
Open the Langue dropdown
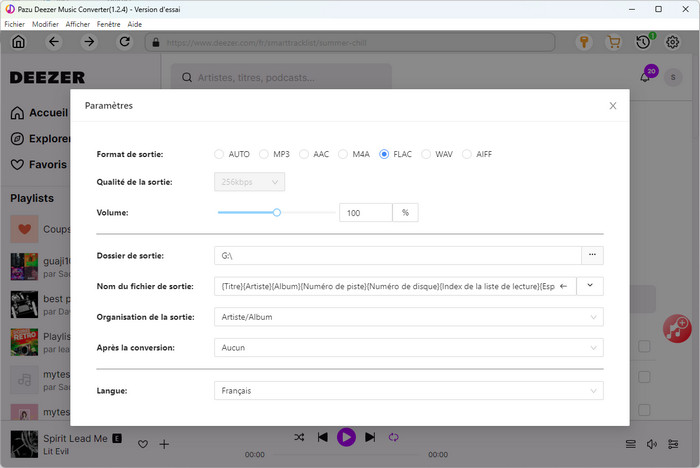pyautogui.click(x=408, y=391)
